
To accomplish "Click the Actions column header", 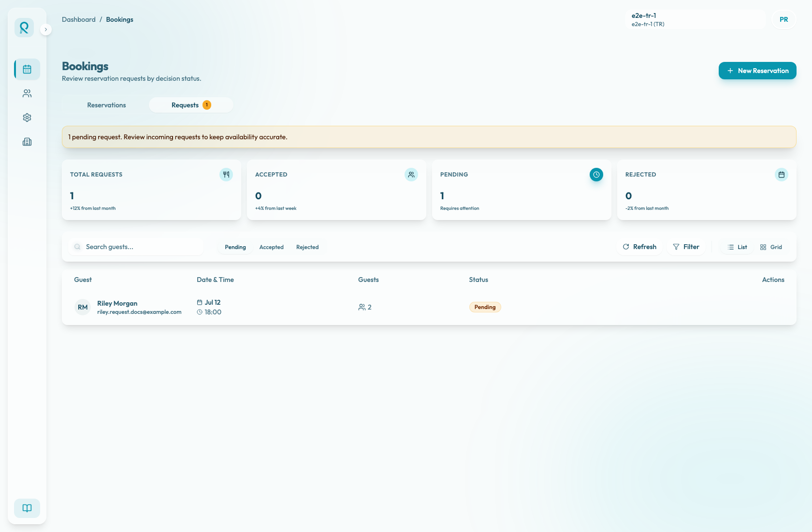I will click(x=773, y=280).
